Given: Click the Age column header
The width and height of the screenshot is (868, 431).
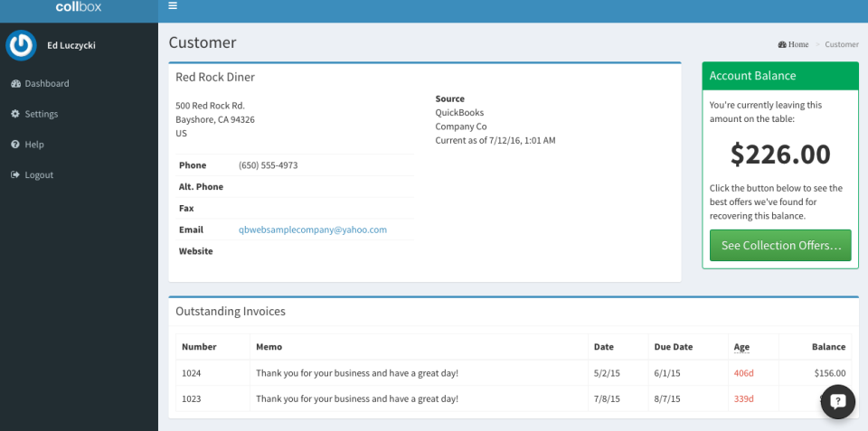Looking at the screenshot, I should (741, 347).
